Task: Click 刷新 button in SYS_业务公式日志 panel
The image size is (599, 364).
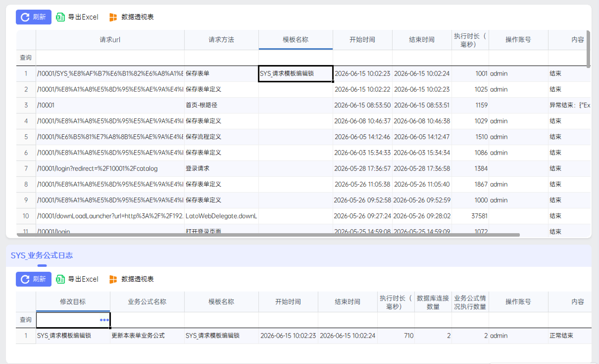Action: [33, 279]
